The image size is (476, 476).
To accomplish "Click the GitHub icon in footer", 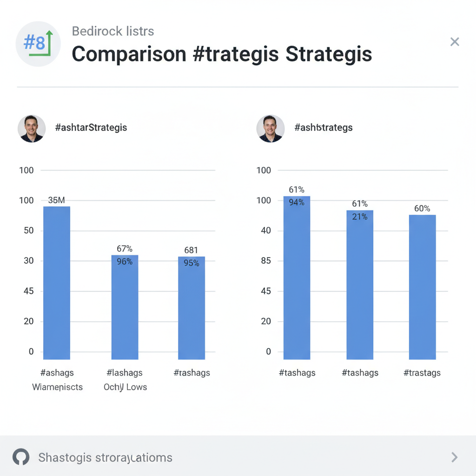I will pos(21,457).
